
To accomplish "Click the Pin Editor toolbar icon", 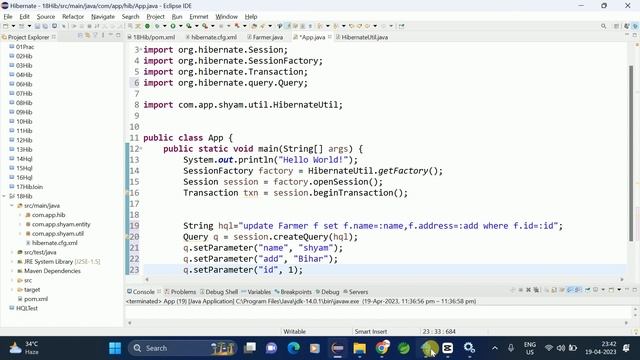I will tap(402, 26).
